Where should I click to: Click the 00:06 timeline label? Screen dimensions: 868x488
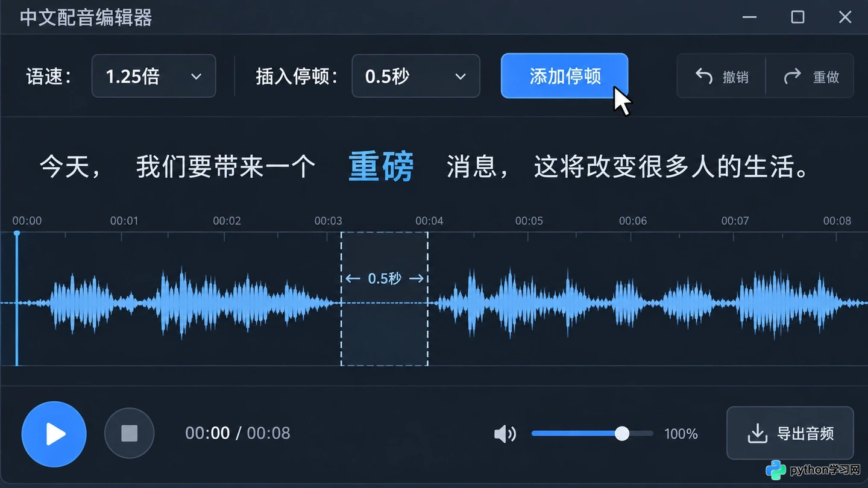coord(633,221)
